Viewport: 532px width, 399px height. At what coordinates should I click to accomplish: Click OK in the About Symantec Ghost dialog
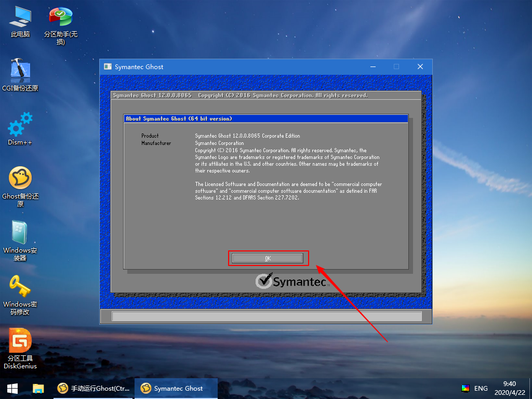268,258
